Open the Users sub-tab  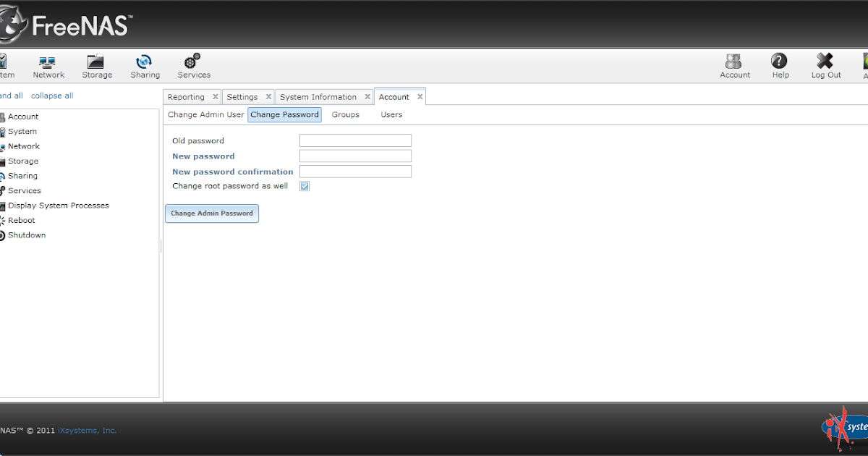[391, 114]
